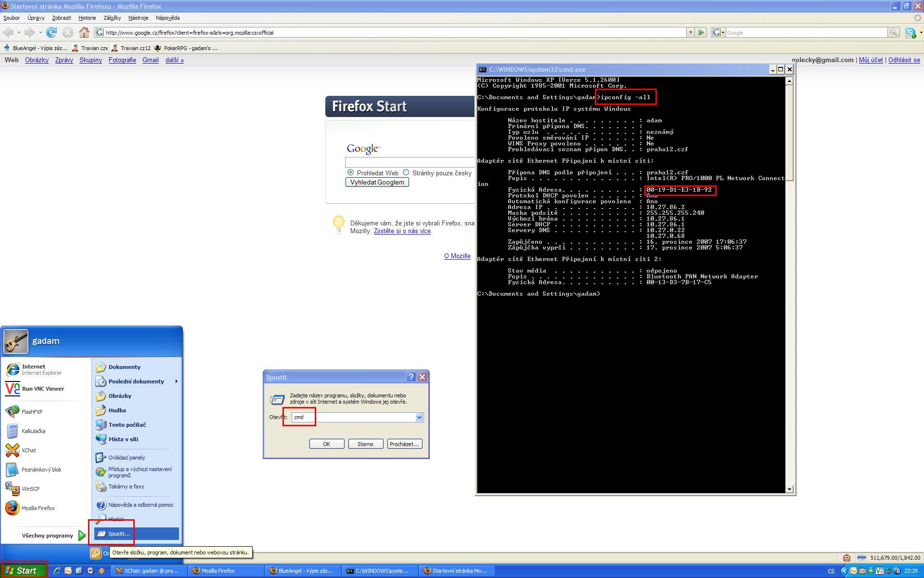924x578 pixels.
Task: Open the Zobrazit menu
Action: point(62,18)
